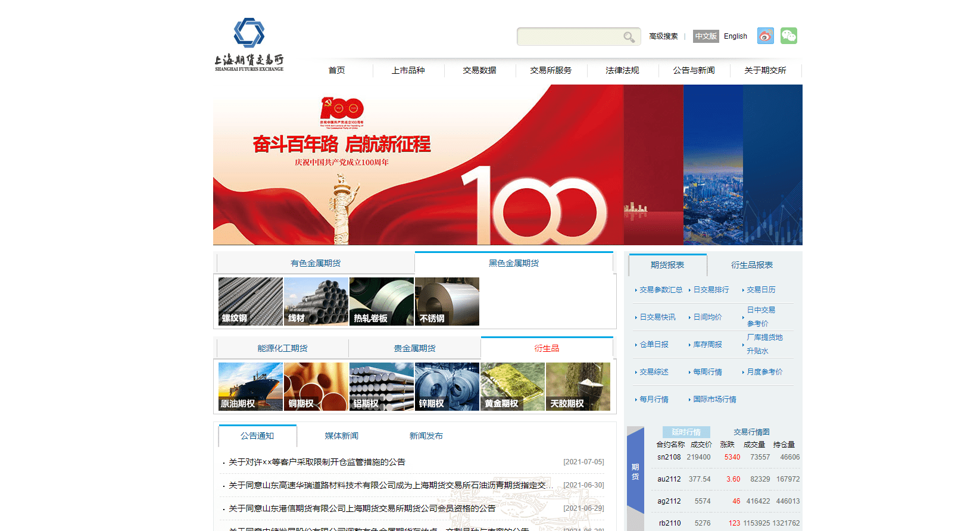This screenshot has width=980, height=531.
Task: Click inside the search text field
Action: 569,37
